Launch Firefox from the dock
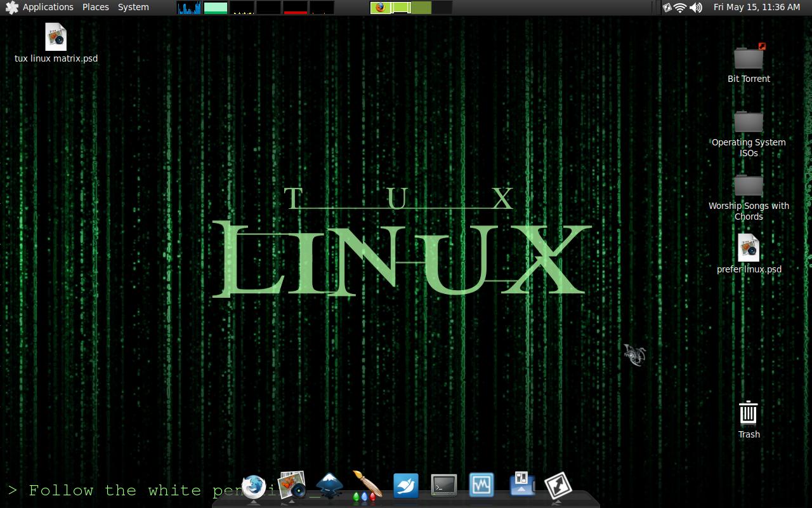The height and width of the screenshot is (508, 812). 254,487
